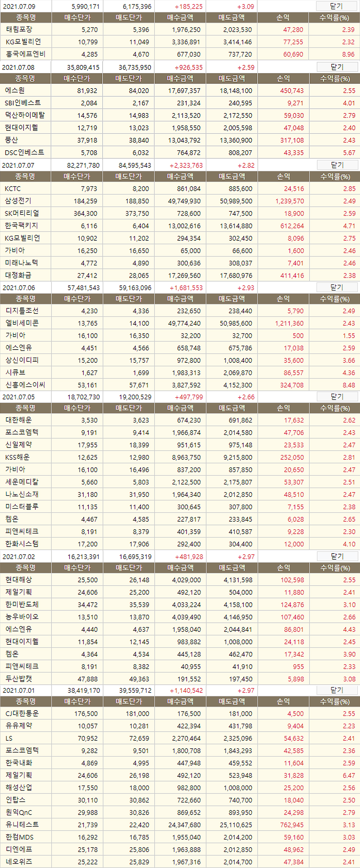Click stock name 신일제약
Image resolution: width=360 pixels, height=868 pixels.
[x=19, y=444]
